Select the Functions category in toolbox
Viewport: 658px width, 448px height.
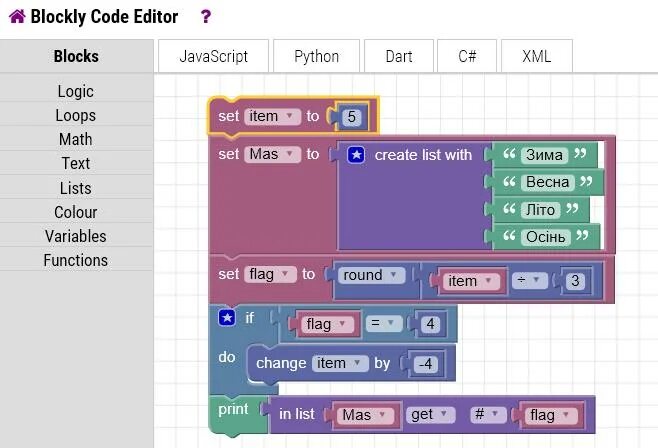coord(75,260)
